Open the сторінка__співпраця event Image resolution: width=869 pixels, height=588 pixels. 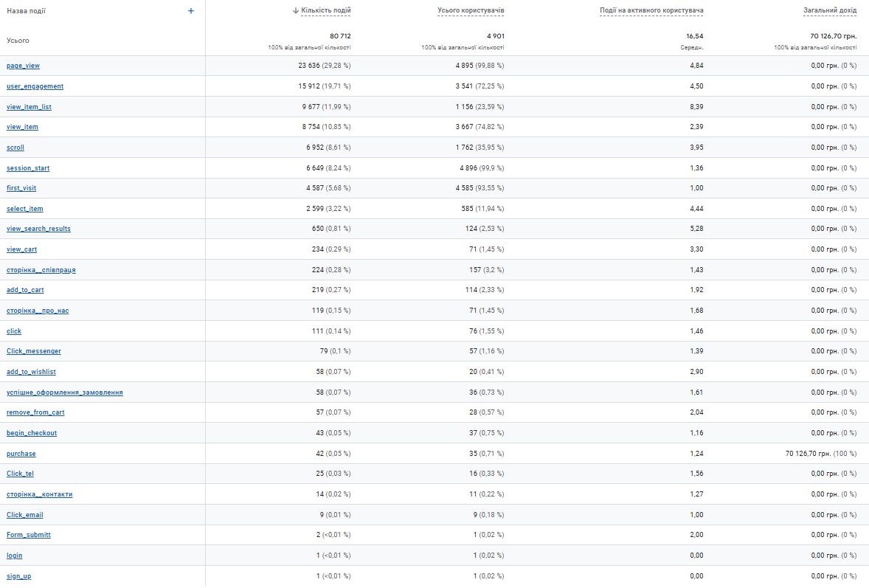(x=41, y=270)
